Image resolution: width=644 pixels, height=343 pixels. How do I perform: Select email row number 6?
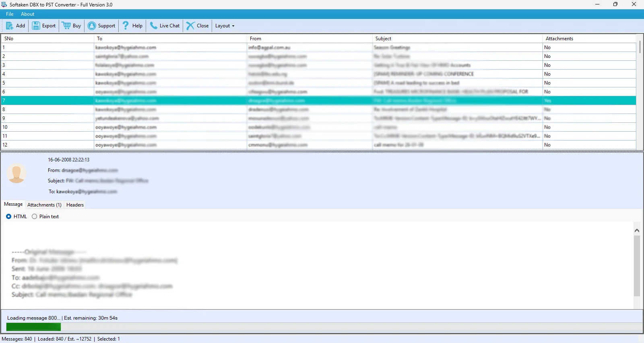[x=318, y=92]
